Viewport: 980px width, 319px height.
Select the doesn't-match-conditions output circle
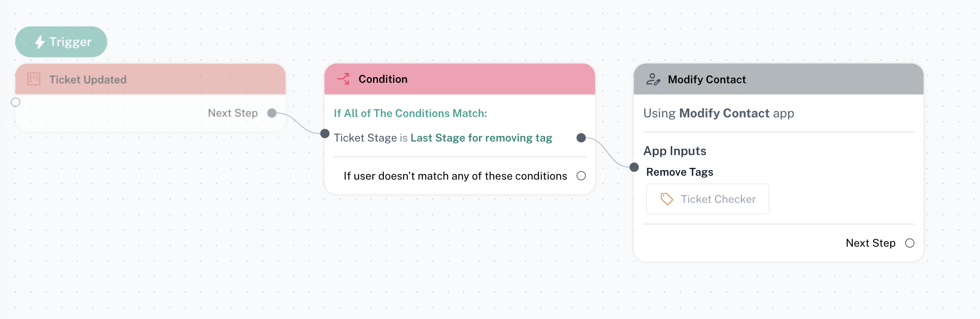pyautogui.click(x=581, y=176)
